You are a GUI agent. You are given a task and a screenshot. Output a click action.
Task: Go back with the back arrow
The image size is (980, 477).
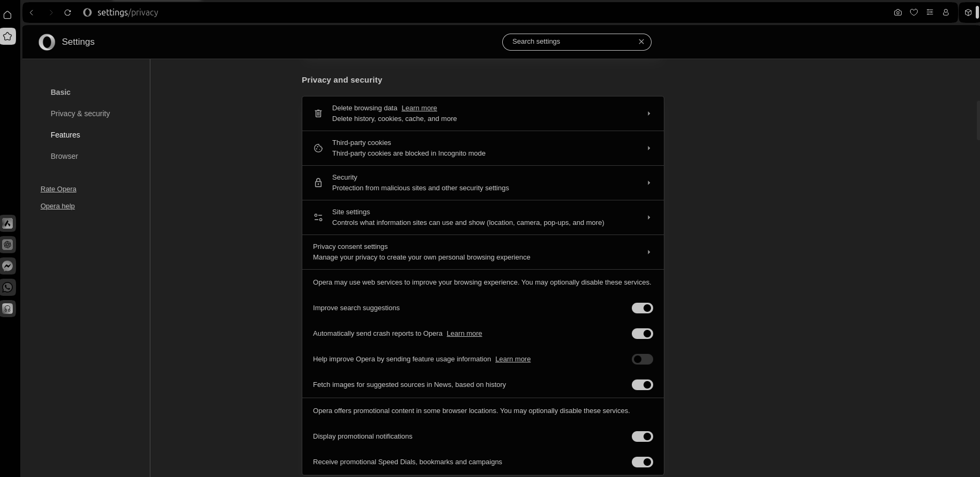(32, 12)
